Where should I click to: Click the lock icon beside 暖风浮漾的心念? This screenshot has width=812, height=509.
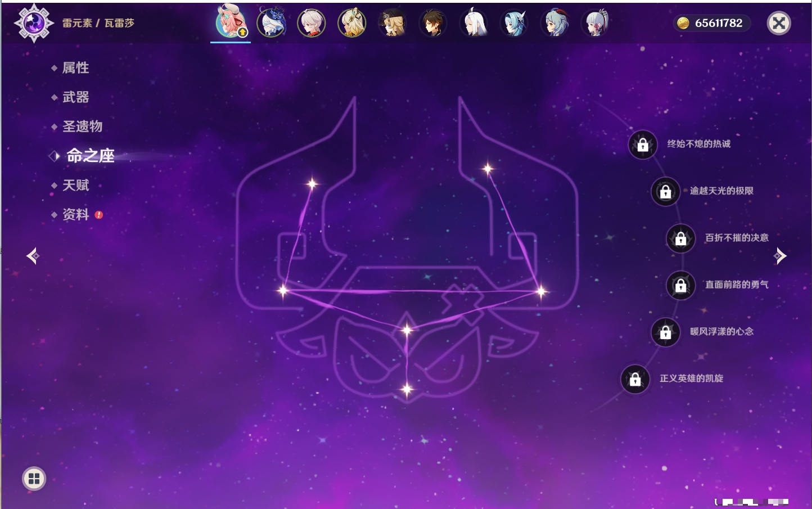(665, 332)
